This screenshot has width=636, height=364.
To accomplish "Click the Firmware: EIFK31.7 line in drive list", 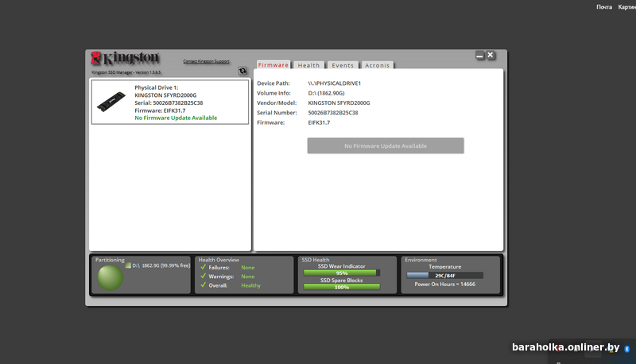I will (x=160, y=110).
